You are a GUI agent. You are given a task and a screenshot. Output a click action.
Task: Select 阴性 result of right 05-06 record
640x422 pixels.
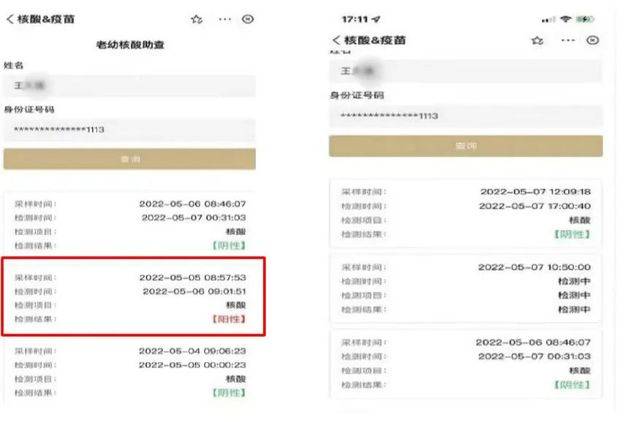click(x=572, y=384)
